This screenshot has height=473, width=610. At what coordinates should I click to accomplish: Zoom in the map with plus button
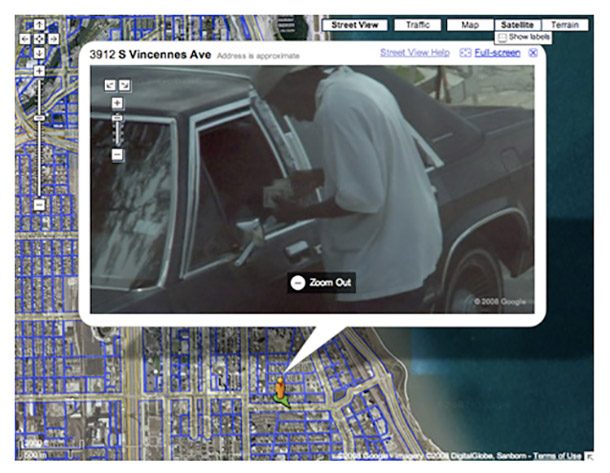pyautogui.click(x=39, y=71)
